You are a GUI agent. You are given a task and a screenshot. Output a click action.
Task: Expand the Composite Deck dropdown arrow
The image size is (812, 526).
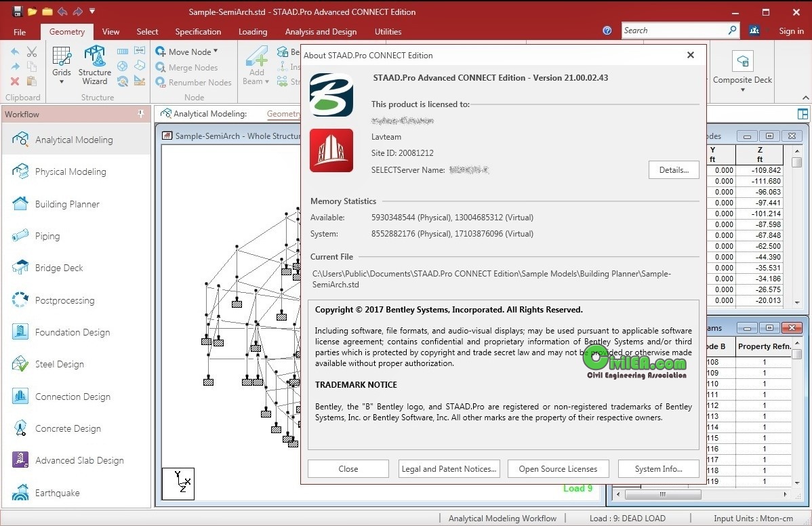pos(743,90)
